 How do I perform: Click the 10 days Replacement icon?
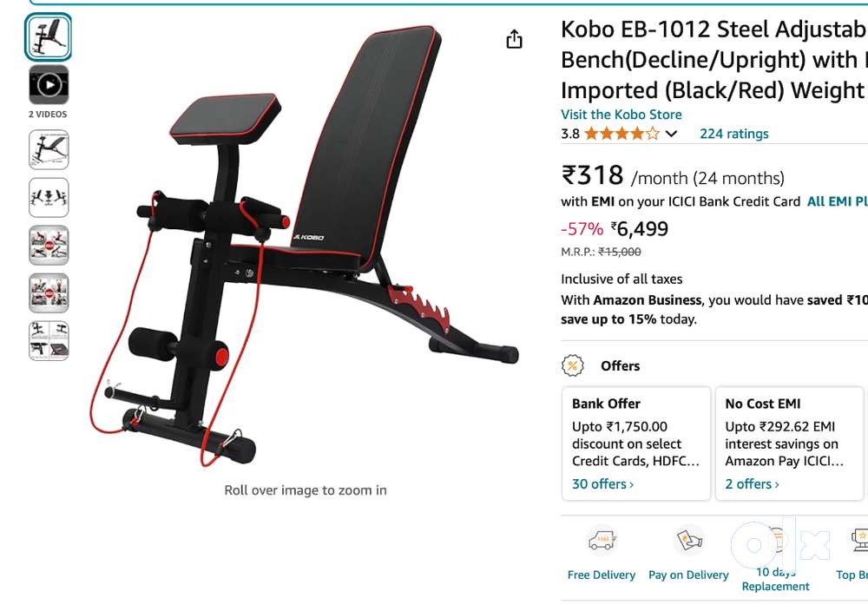click(775, 540)
